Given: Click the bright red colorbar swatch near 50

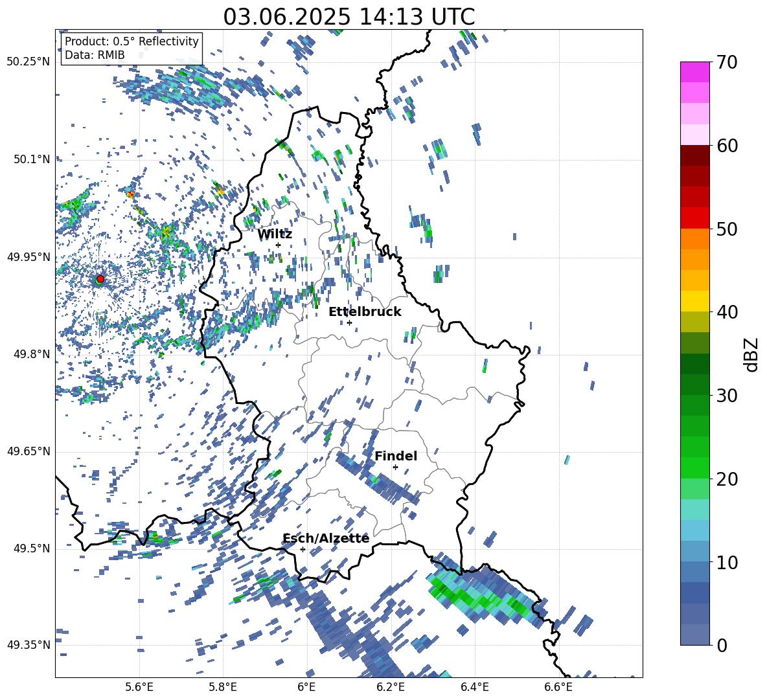Looking at the screenshot, I should click(694, 218).
